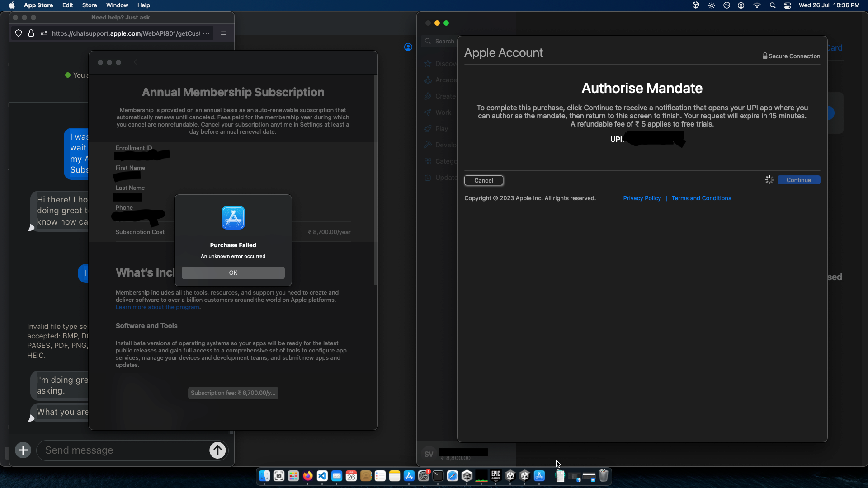Open Privacy Policy link

coord(642,198)
